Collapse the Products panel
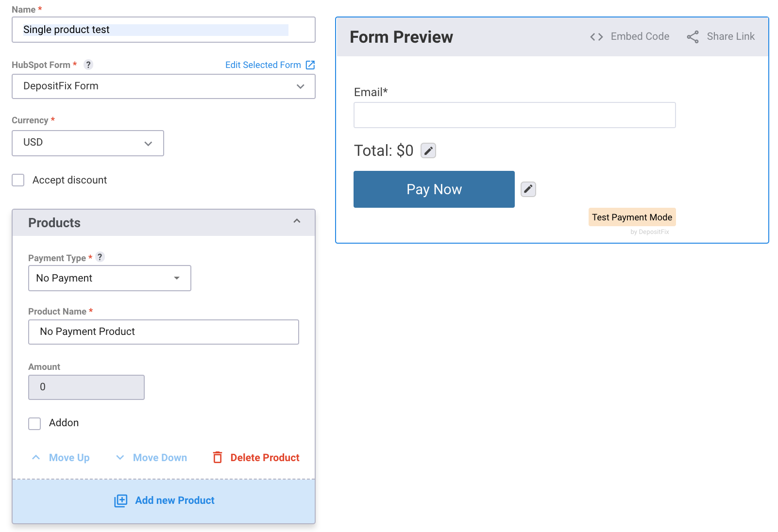This screenshot has height=532, width=778. pos(297,221)
